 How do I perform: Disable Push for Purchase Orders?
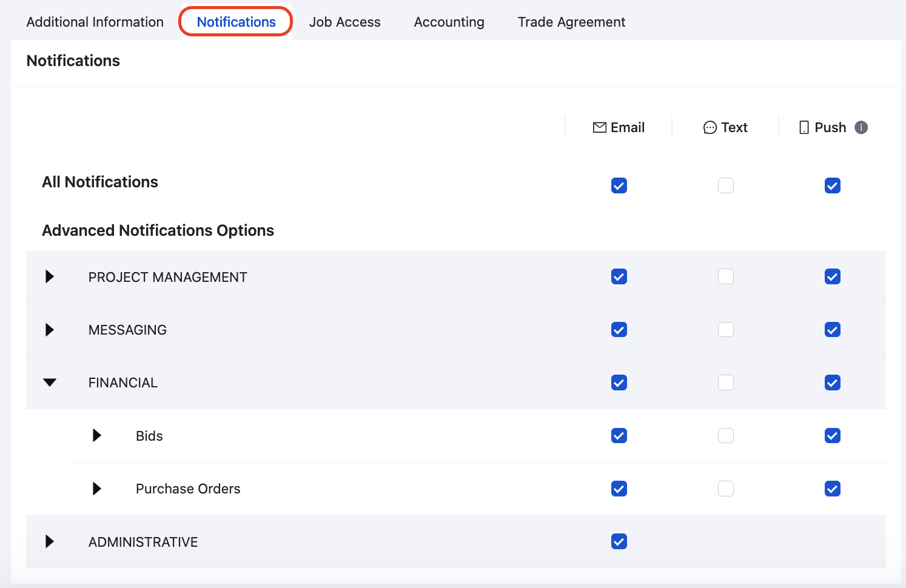point(833,489)
